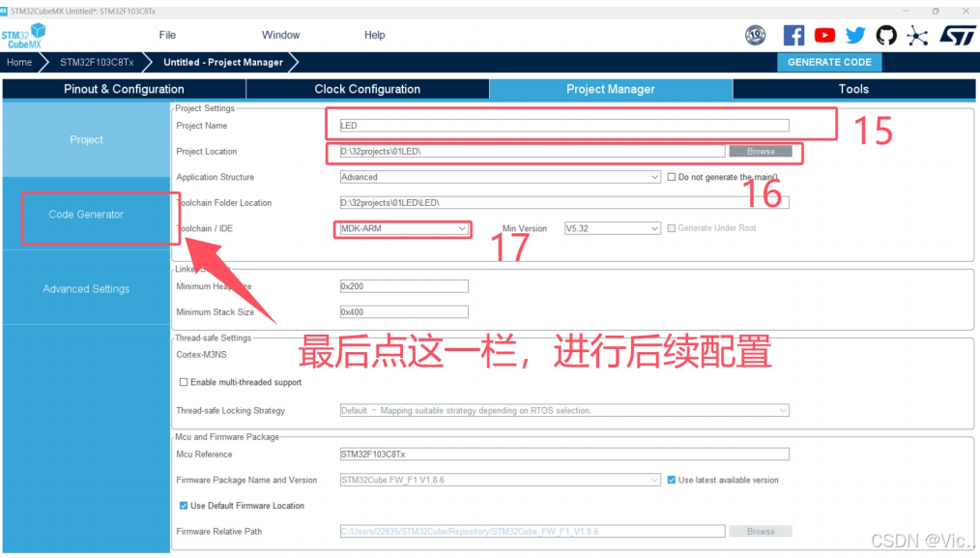Image resolution: width=980 pixels, height=558 pixels.
Task: Open the Help menu
Action: click(374, 35)
